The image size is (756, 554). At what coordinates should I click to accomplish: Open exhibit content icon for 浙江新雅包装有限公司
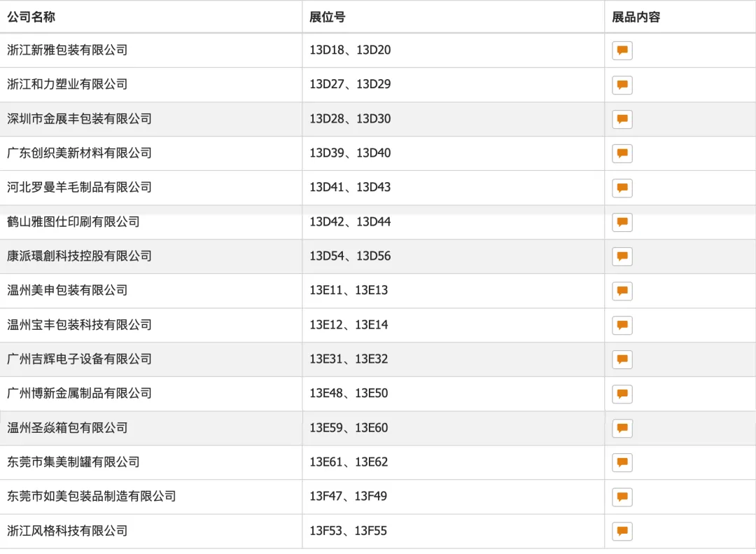click(x=622, y=50)
